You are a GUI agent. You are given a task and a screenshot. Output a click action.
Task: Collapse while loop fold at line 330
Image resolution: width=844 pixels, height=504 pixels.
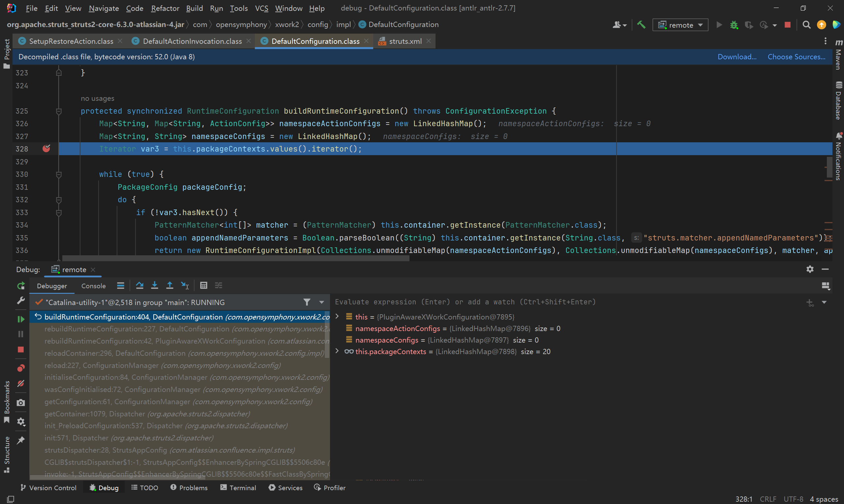point(59,174)
